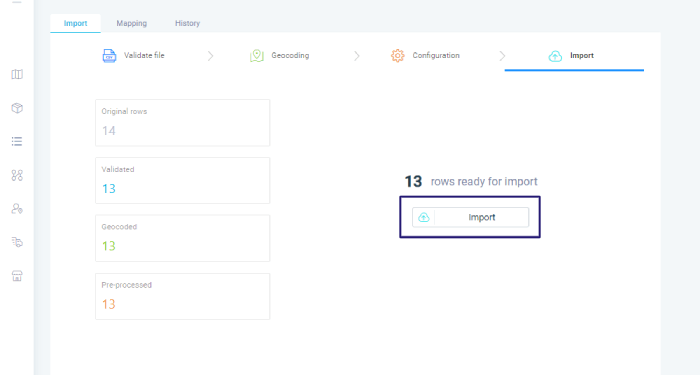Click the chevron after Geocoding
This screenshot has width=700, height=375.
coord(357,56)
